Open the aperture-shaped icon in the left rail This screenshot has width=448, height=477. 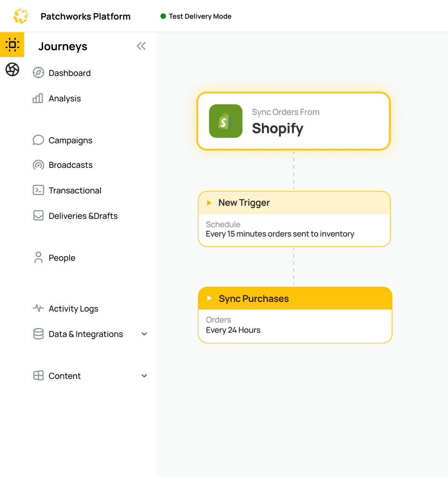12,70
